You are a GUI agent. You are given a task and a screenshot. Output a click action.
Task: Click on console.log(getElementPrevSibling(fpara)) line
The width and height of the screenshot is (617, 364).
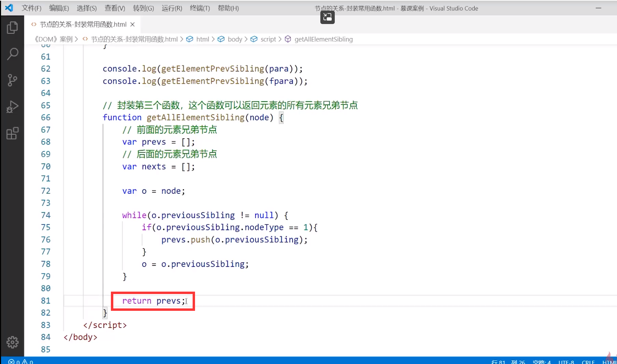[205, 81]
